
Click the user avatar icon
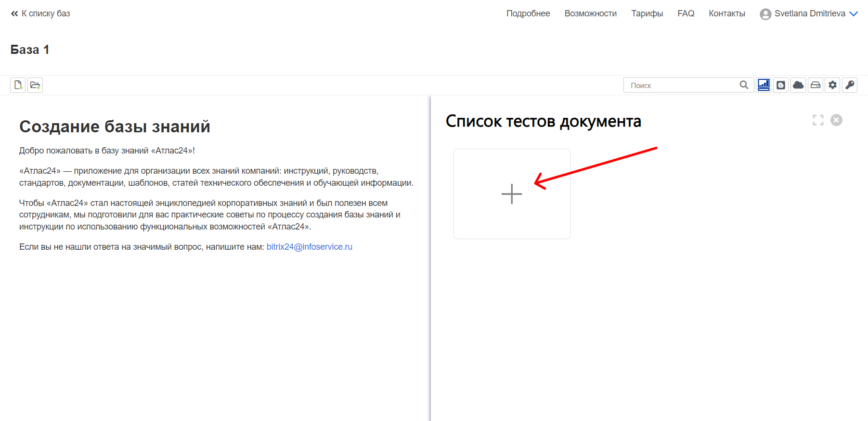tap(765, 14)
